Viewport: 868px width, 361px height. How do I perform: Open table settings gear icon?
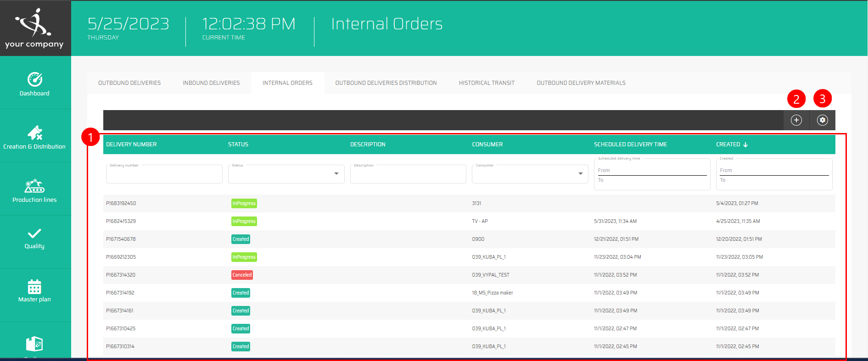click(822, 120)
